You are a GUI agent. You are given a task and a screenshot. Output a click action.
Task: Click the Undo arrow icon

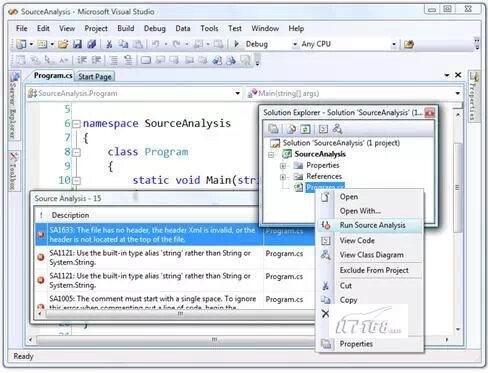156,44
